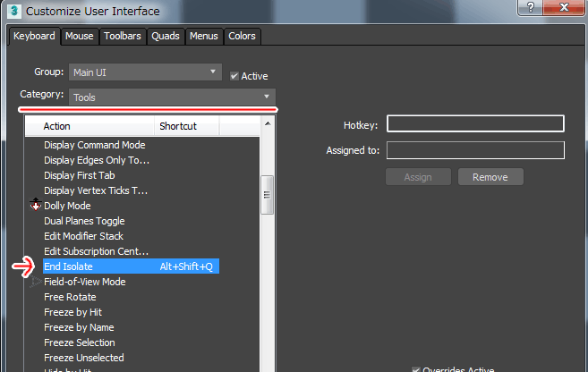Click the 3ds Max app icon in title bar

pyautogui.click(x=14, y=12)
